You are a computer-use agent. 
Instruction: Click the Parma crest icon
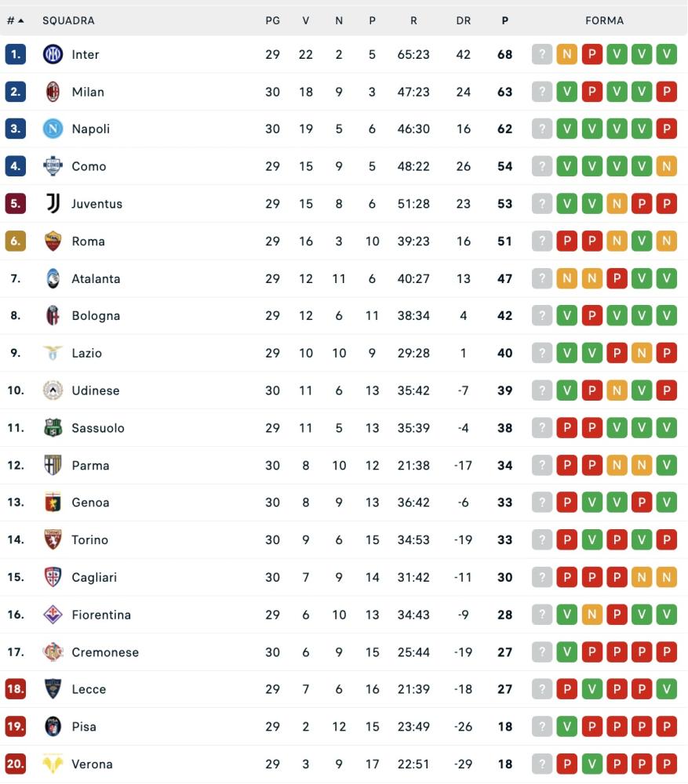(x=53, y=466)
